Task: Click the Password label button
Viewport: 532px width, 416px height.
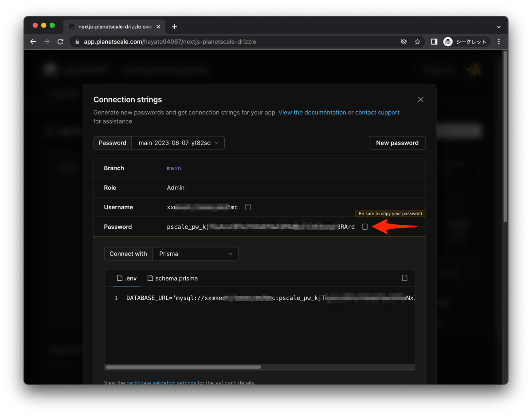Action: click(113, 143)
